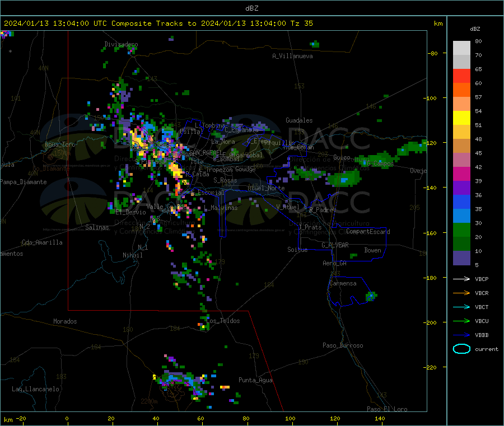Click the Cda_Amarilla place label
Viewport: 504px width, 426px height.
pyautogui.click(x=42, y=242)
